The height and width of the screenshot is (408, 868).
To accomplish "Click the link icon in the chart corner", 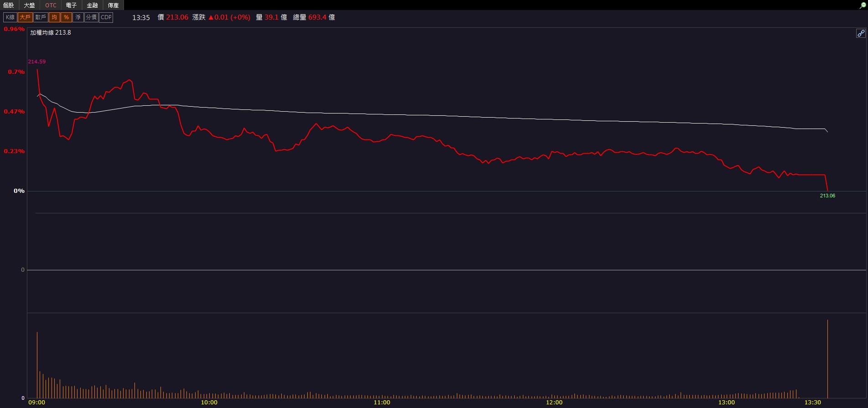I will (x=860, y=33).
